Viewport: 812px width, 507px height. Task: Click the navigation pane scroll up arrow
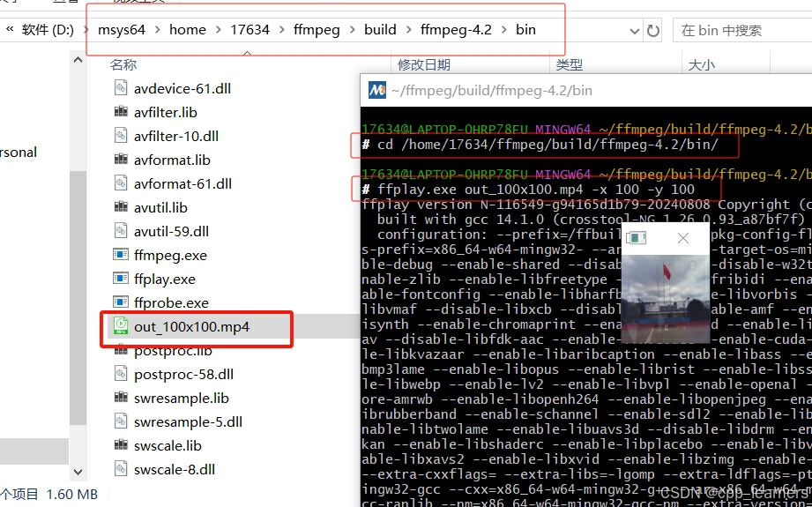78,60
